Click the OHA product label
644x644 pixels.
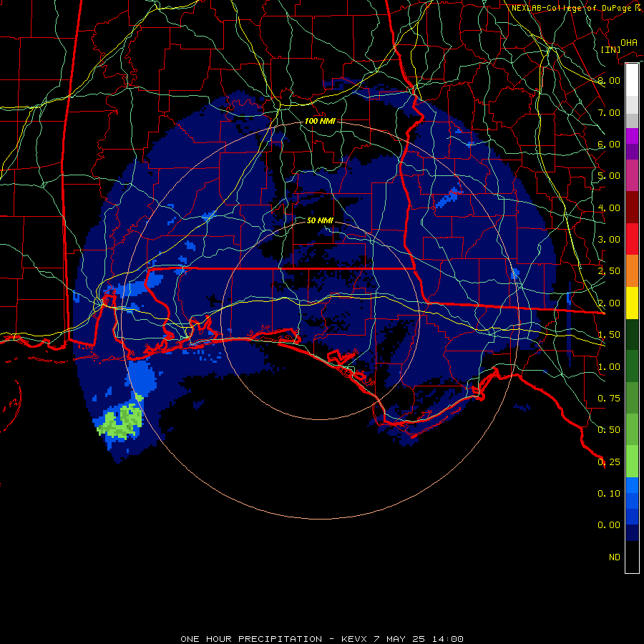[x=629, y=42]
